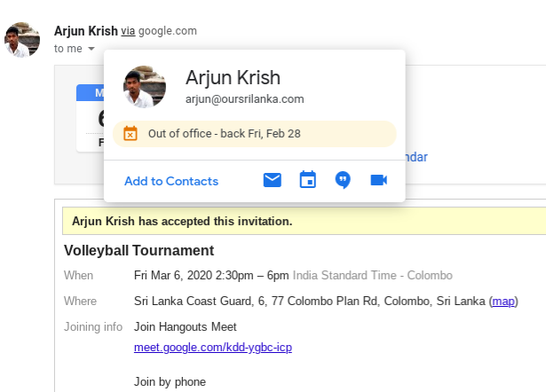Start Hangouts chat with Arjun Krish

[x=343, y=180]
